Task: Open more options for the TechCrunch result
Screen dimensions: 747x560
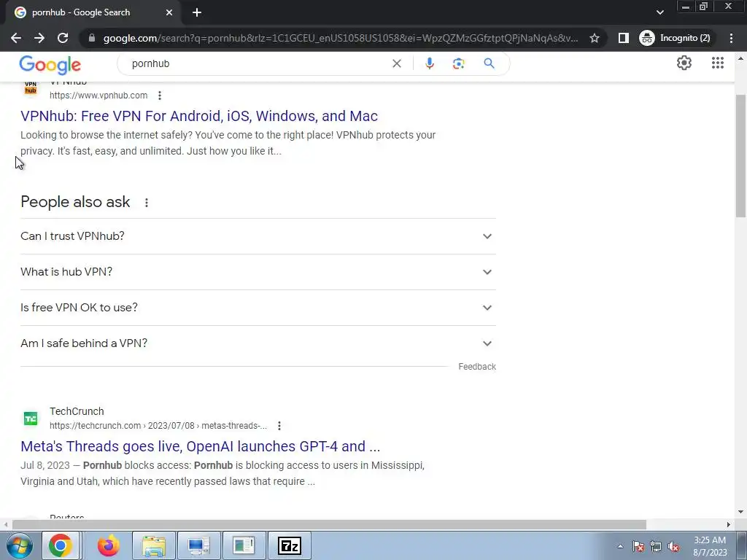Action: [x=279, y=426]
